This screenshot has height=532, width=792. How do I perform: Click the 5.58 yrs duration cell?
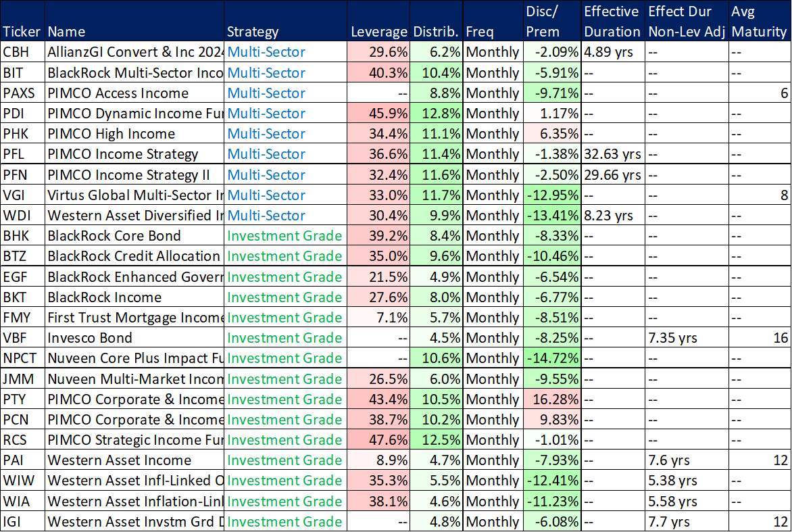point(687,501)
